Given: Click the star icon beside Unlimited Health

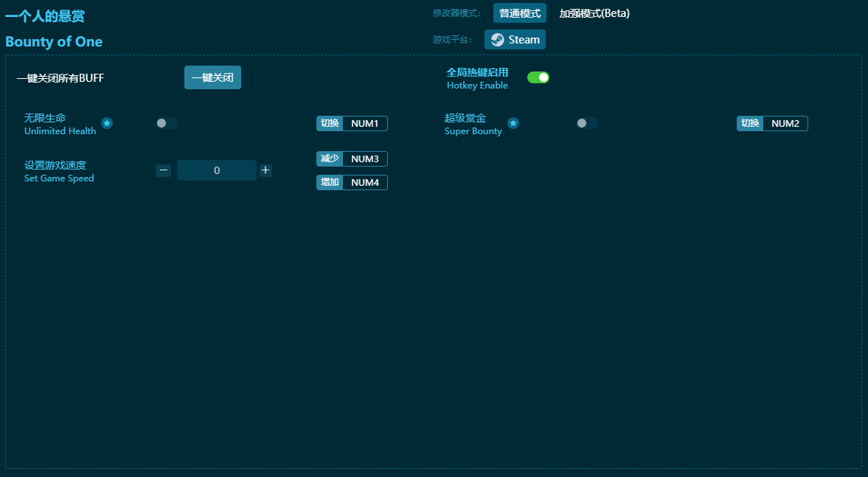Looking at the screenshot, I should tap(107, 123).
